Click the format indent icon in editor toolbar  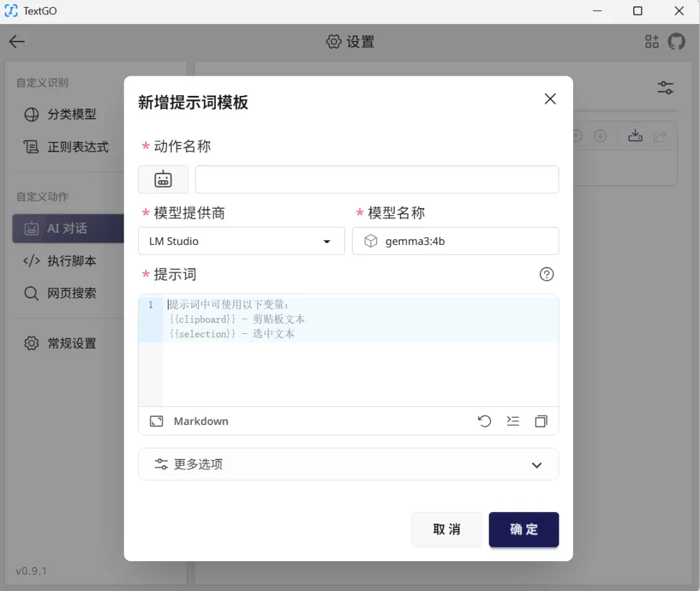click(x=513, y=421)
